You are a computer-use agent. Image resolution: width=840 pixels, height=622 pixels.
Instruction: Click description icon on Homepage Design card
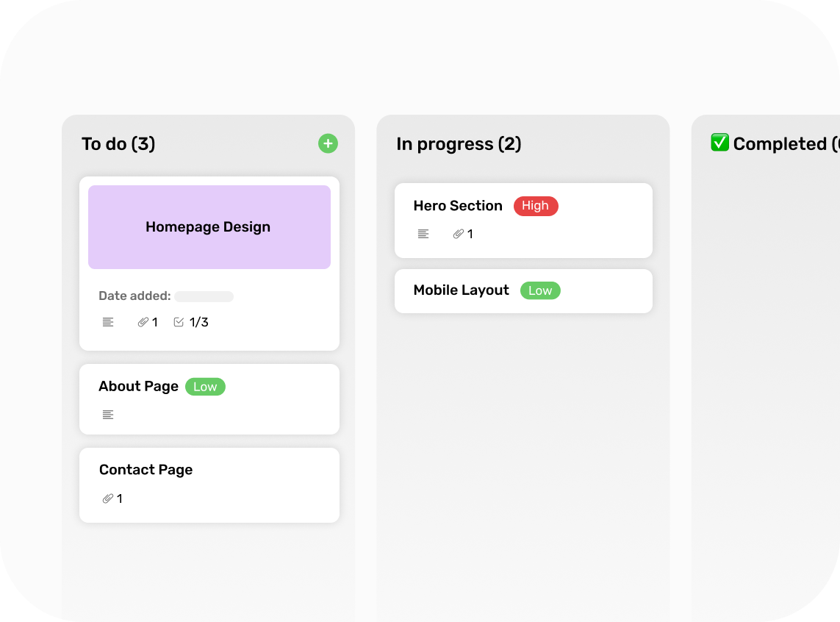[108, 322]
